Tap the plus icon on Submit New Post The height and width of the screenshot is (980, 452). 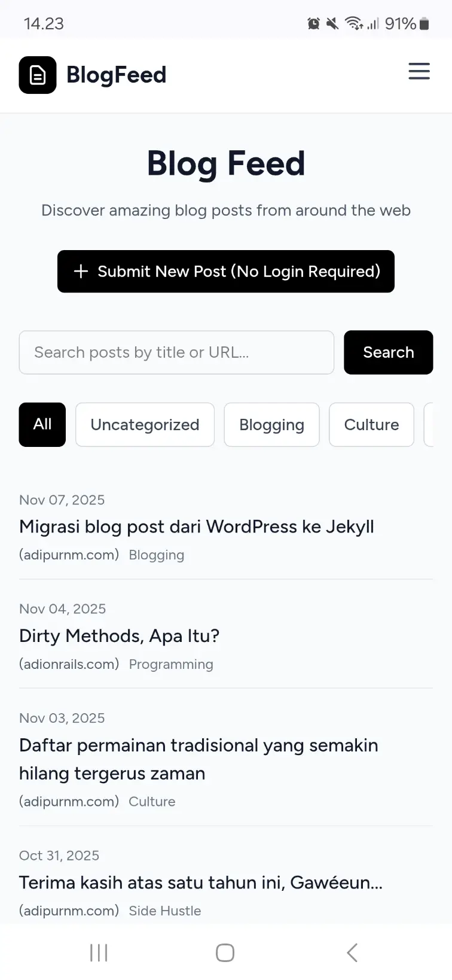[81, 271]
